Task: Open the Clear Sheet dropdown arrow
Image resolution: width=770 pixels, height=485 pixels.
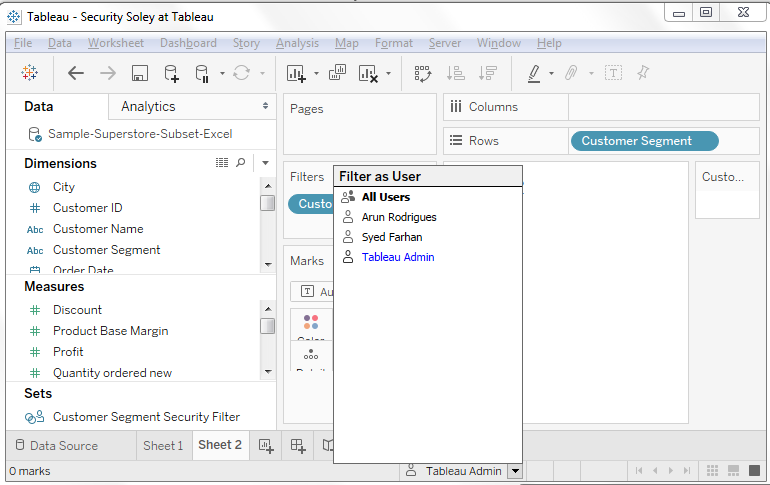Action: point(388,74)
